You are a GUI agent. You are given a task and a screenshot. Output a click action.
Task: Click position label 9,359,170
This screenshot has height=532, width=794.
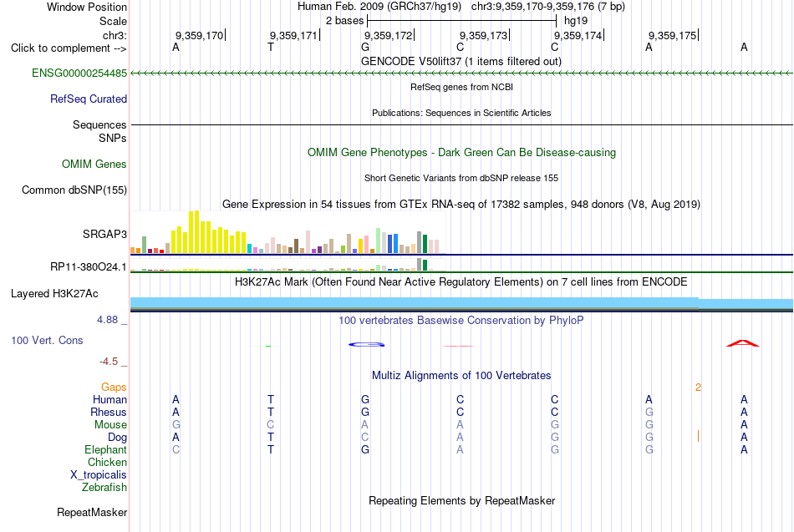tap(199, 35)
